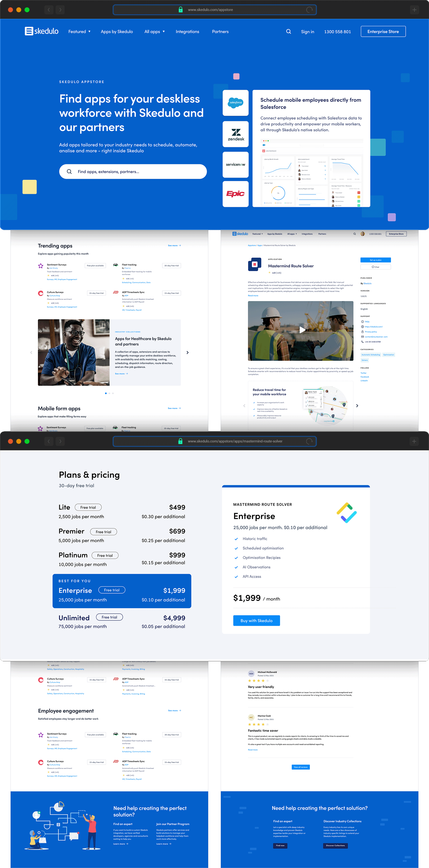Click the padlock in the www.skedulo.com/appstore address bar

tap(180, 10)
